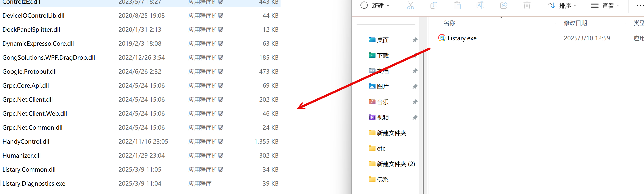This screenshot has height=194, width=644.
Task: Click the Paste clipboard icon
Action: (457, 6)
